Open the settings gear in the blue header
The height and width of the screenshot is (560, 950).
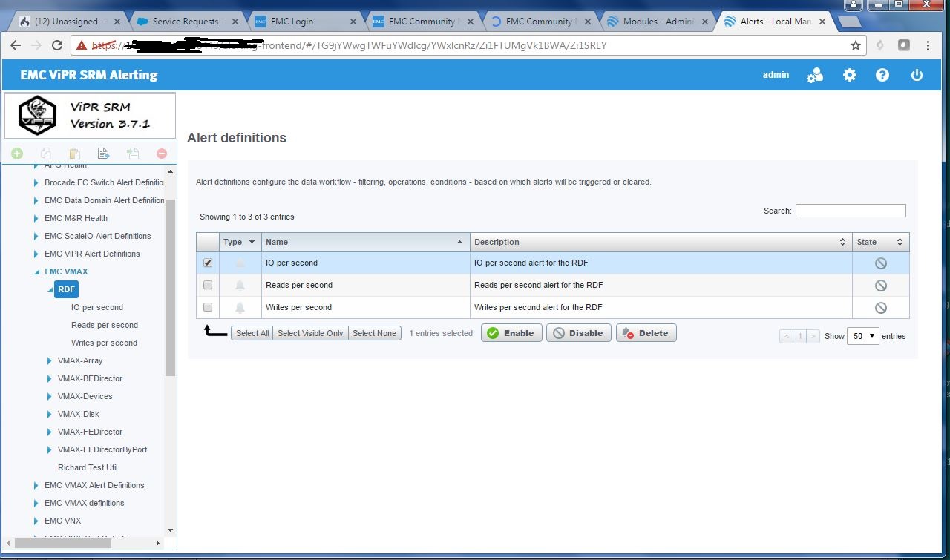[x=850, y=75]
